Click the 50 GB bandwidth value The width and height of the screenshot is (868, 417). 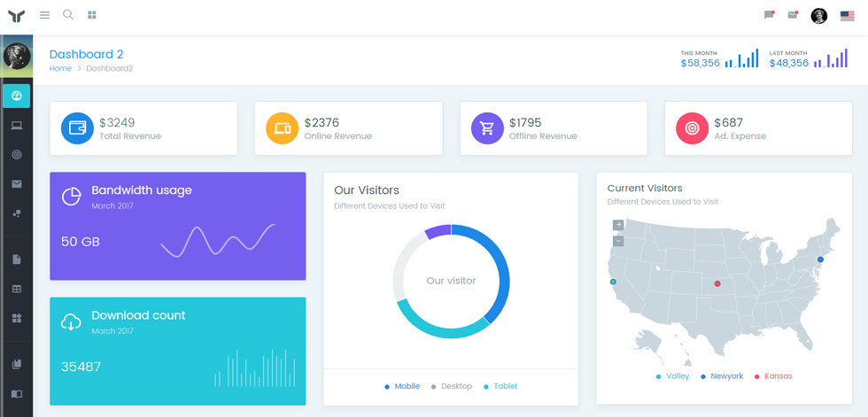coord(81,242)
